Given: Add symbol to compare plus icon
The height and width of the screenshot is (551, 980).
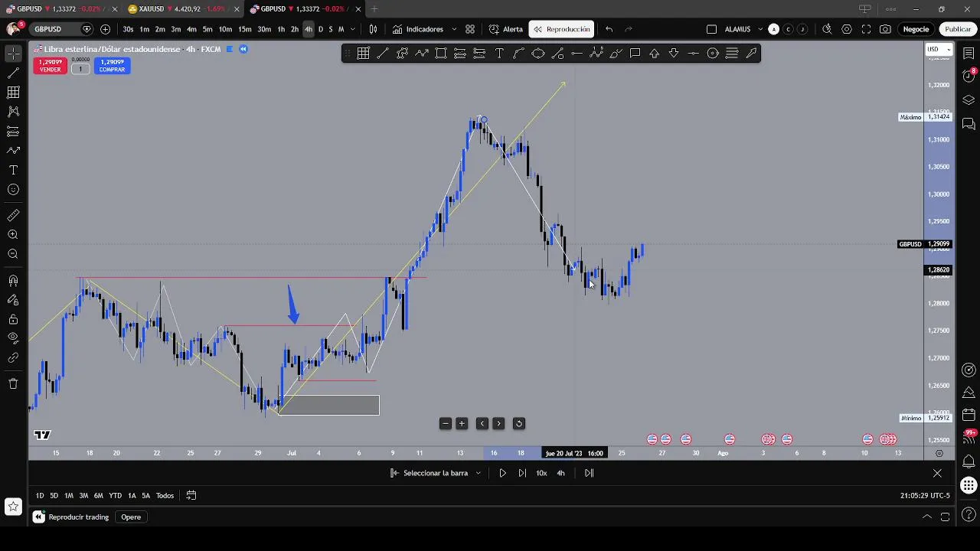Looking at the screenshot, I should [x=105, y=29].
